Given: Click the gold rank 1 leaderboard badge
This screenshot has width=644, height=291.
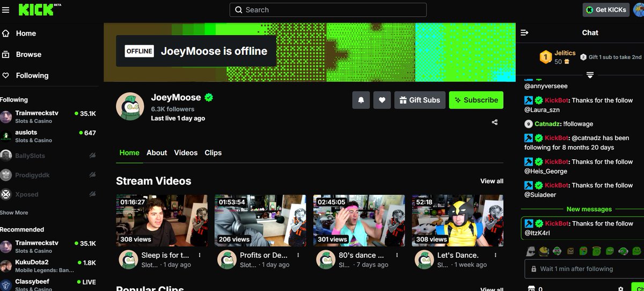Looking at the screenshot, I should [x=545, y=56].
